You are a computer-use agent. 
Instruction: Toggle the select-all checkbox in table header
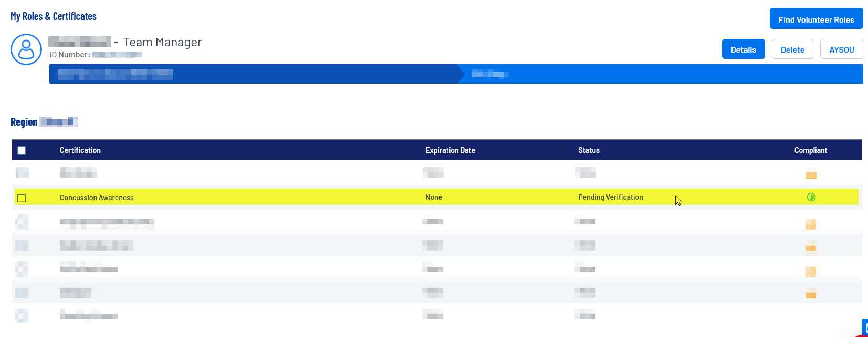pos(22,150)
